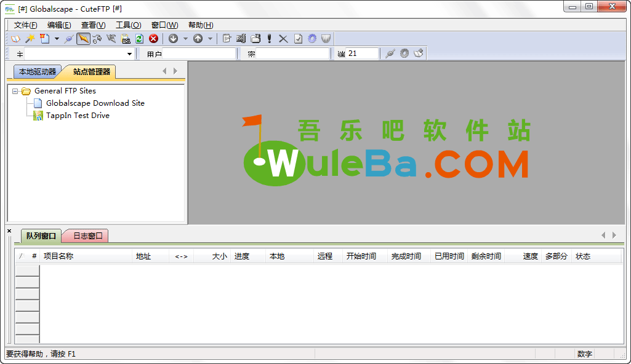Switch to the 本地驱动器 tab

38,71
